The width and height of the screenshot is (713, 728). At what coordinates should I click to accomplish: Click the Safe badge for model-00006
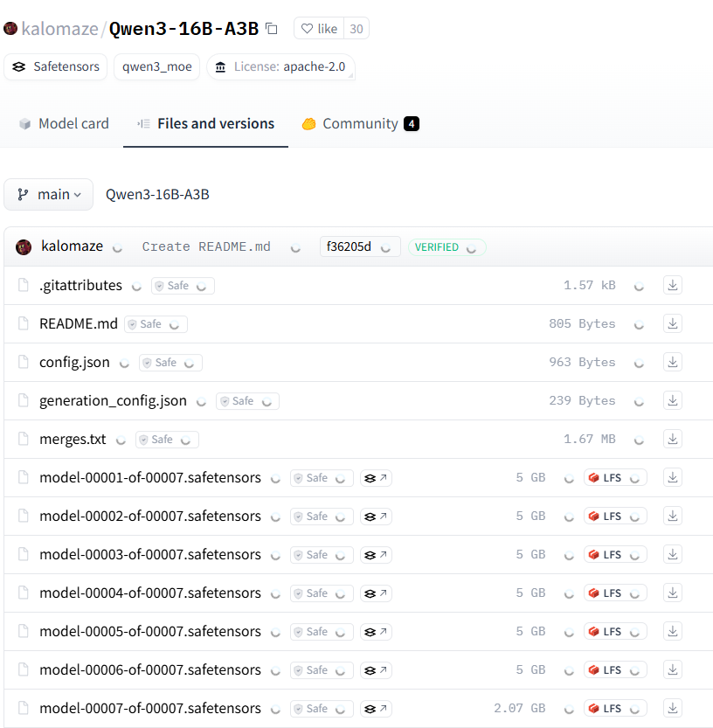(x=322, y=670)
